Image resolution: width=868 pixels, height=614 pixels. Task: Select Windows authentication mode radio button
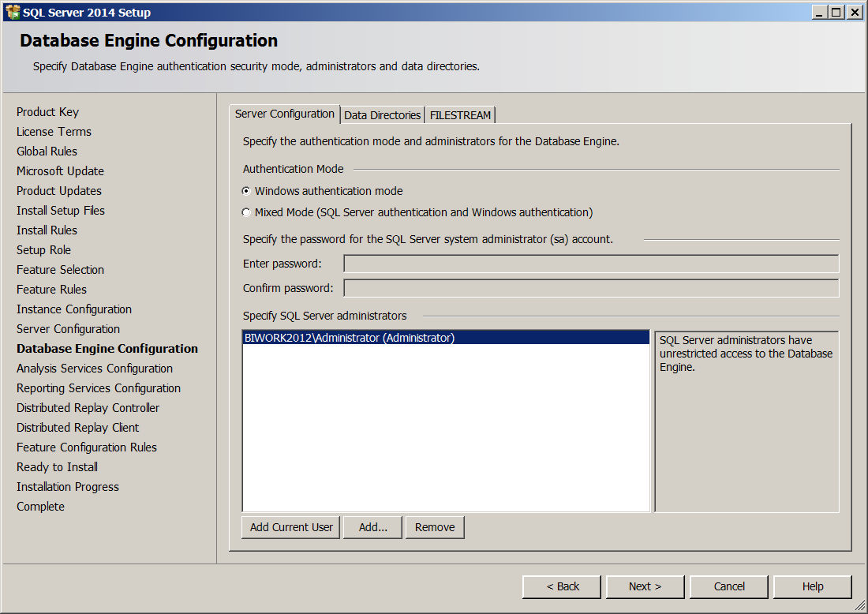click(x=247, y=191)
